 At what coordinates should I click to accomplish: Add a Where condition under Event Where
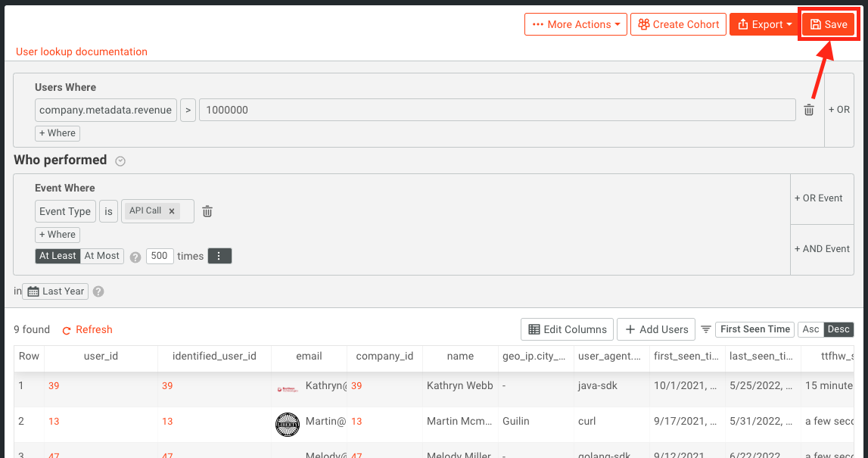58,235
